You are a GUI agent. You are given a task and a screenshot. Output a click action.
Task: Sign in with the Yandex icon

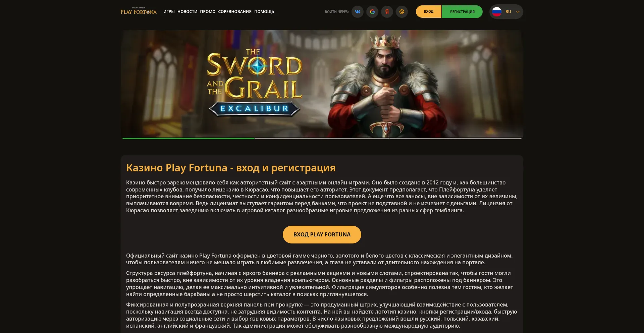pos(387,12)
